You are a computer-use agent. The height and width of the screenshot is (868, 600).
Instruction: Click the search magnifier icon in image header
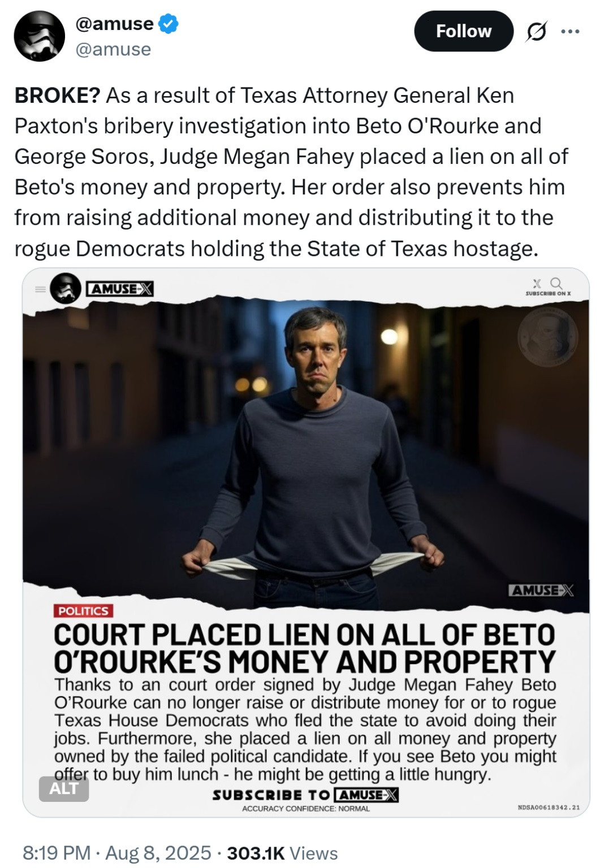click(556, 283)
